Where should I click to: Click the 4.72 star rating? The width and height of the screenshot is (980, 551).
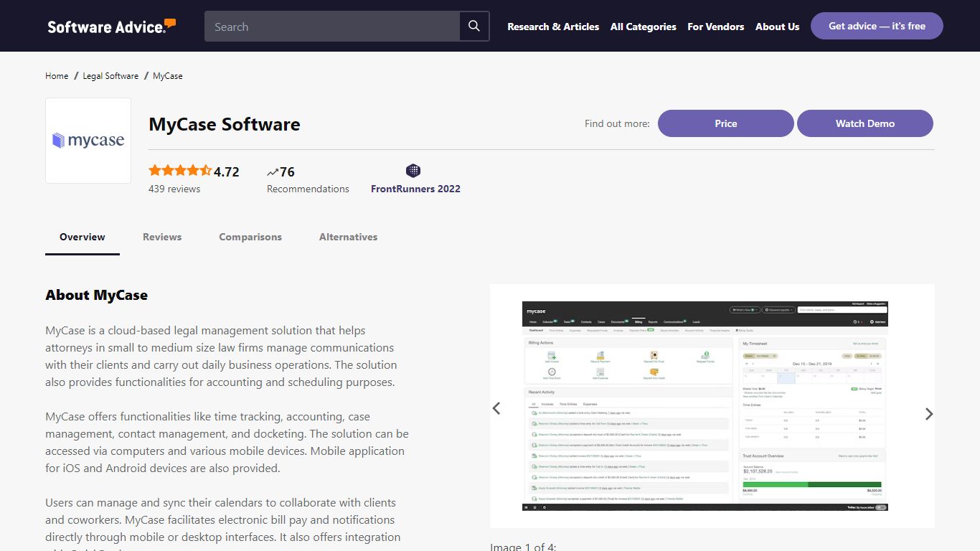194,171
